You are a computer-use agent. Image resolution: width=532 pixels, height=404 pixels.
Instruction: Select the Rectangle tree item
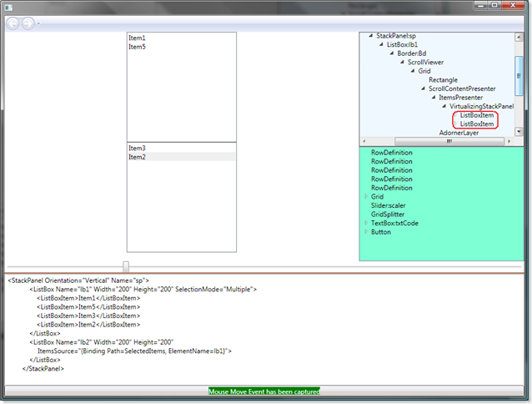[443, 80]
